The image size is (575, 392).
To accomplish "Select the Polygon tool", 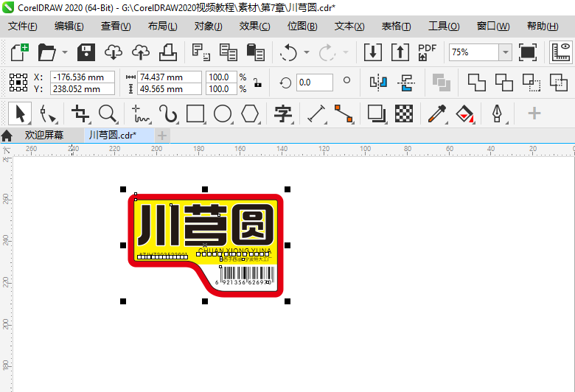I will click(250, 113).
